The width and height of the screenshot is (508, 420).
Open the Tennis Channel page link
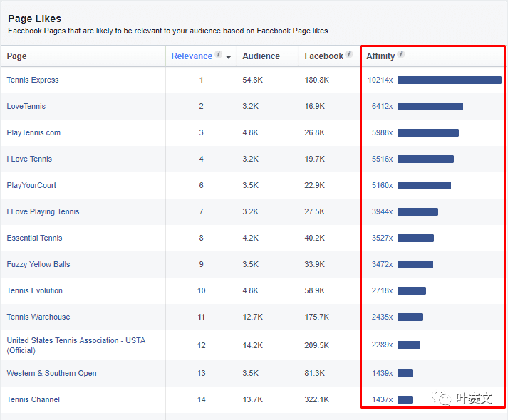[33, 399]
